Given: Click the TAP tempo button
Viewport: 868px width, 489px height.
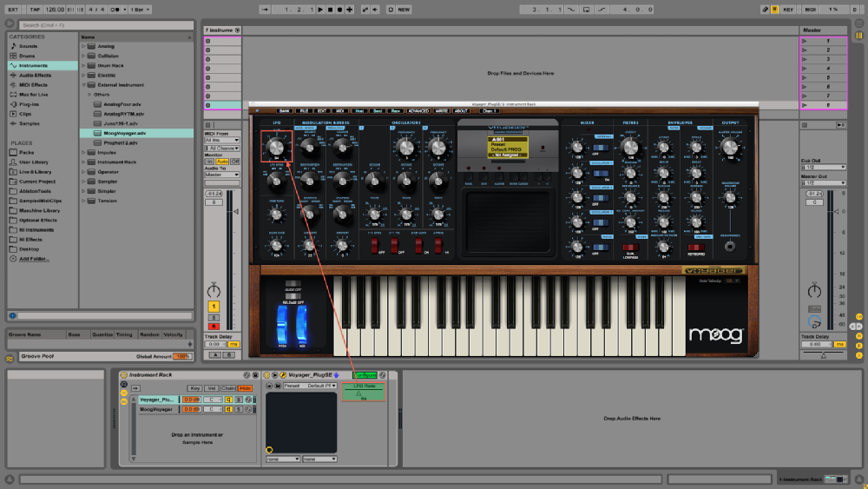Looking at the screenshot, I should point(35,10).
